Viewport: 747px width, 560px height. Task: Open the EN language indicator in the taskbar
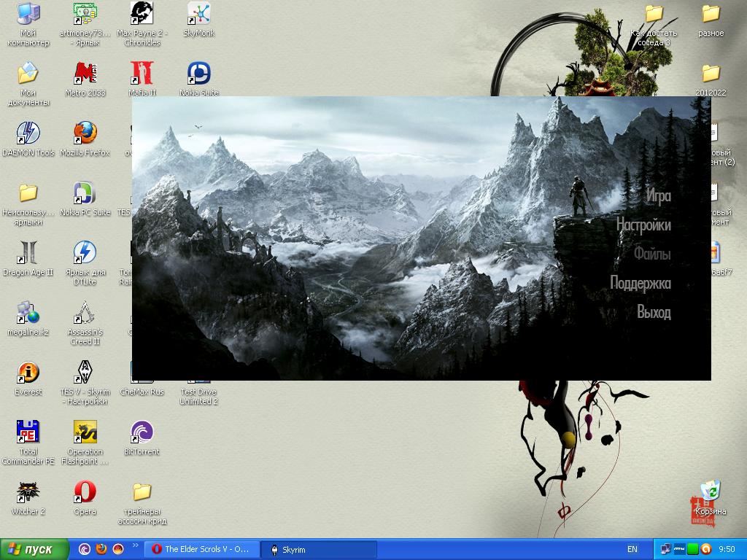(632, 549)
